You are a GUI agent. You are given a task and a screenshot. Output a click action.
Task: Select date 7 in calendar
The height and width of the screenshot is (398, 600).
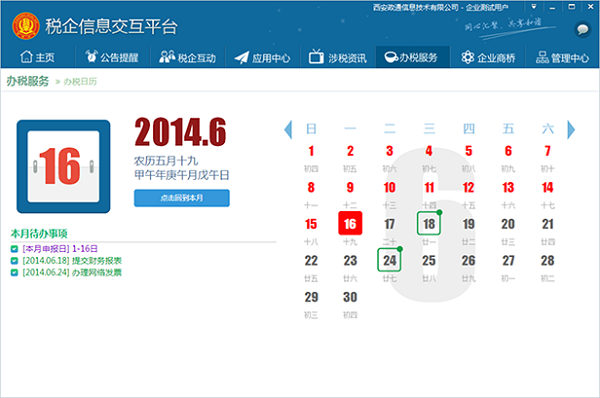(548, 151)
